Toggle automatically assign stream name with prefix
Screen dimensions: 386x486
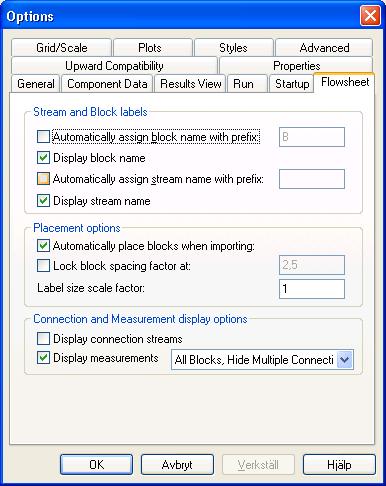click(x=43, y=179)
